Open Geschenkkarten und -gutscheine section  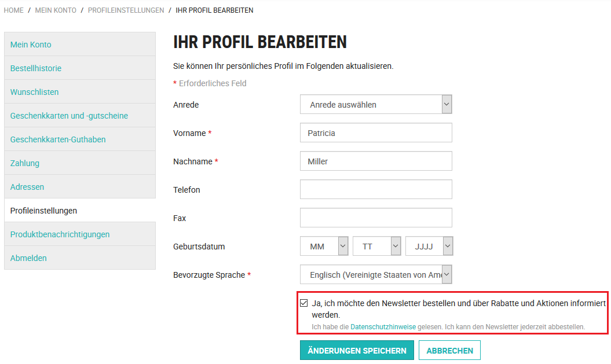(69, 115)
